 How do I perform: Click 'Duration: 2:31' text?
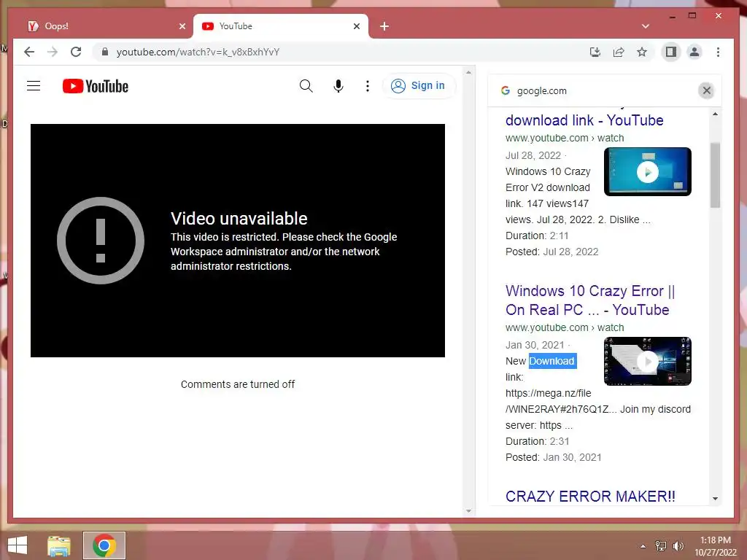click(538, 441)
